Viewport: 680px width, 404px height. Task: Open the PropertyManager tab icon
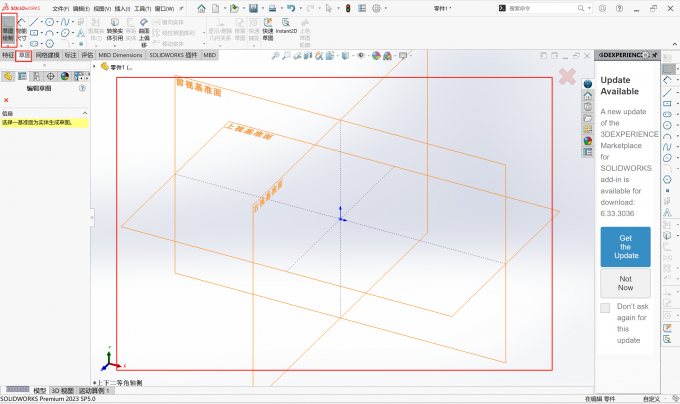(x=22, y=76)
